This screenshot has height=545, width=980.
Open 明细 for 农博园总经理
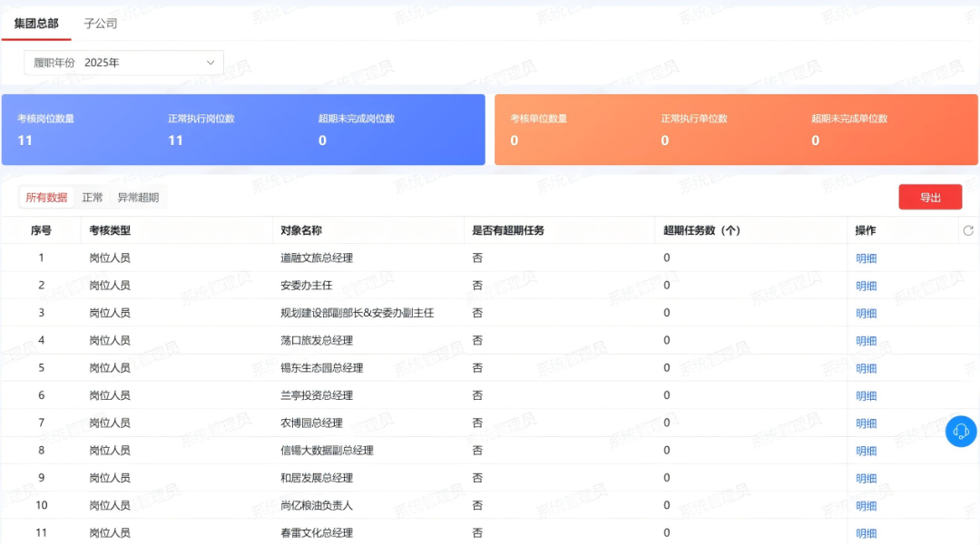866,423
